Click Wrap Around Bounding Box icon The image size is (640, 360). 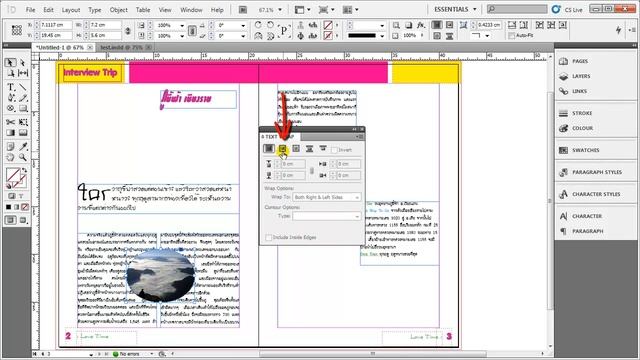(x=282, y=149)
